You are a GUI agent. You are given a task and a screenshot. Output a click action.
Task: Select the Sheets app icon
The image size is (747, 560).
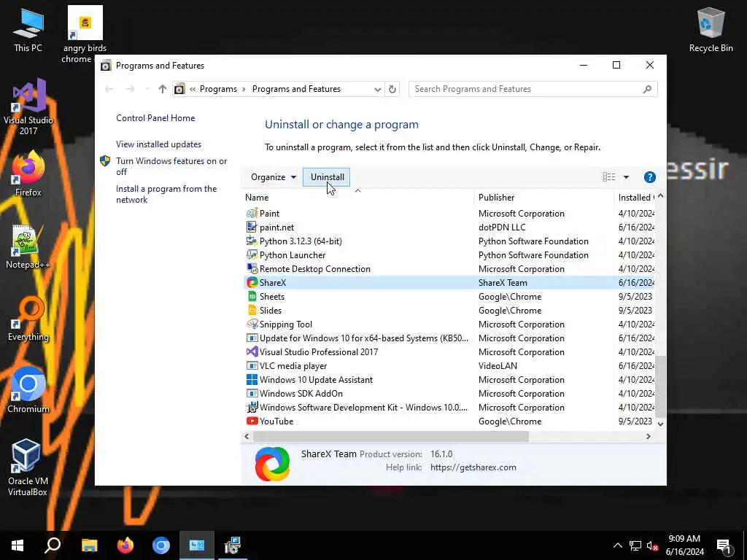click(x=252, y=296)
